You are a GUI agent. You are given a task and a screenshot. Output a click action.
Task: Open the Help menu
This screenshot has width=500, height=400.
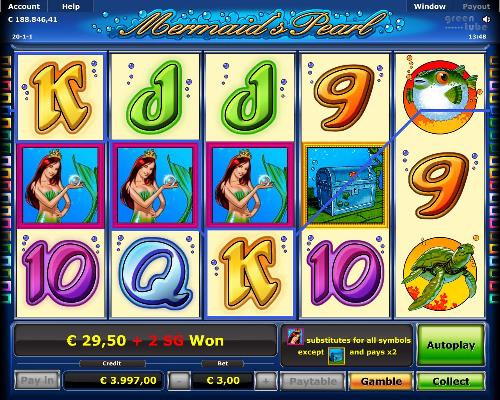tap(71, 6)
